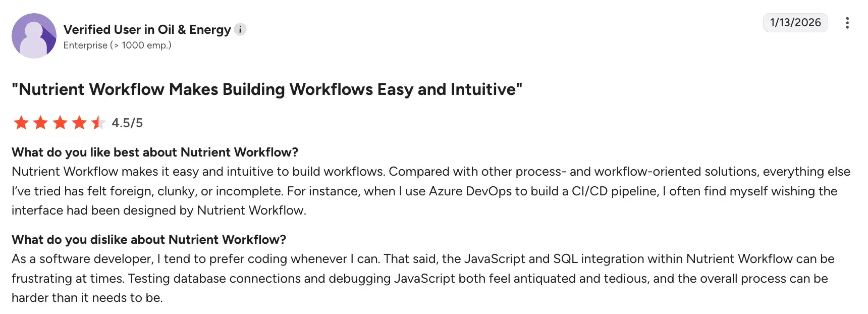The width and height of the screenshot is (868, 314).
Task: Click the 4.5/5 rating score text
Action: pos(127,123)
